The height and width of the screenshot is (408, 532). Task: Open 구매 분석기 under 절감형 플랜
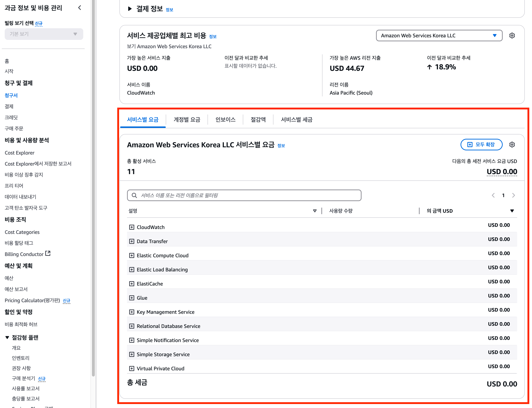pyautogui.click(x=24, y=378)
